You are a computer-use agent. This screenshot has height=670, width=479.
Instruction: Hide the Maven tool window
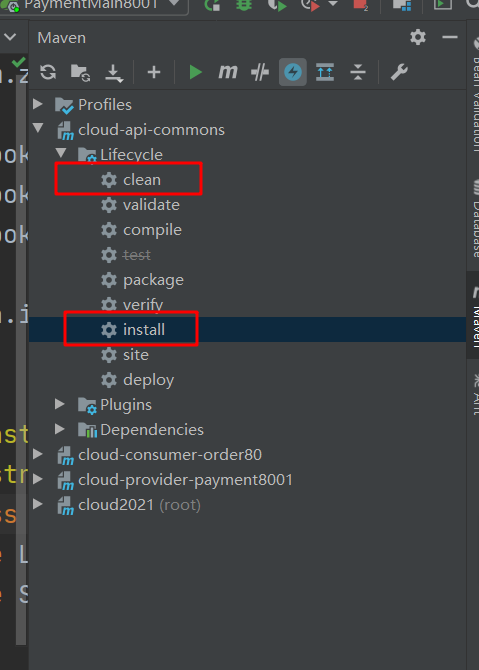pos(450,38)
